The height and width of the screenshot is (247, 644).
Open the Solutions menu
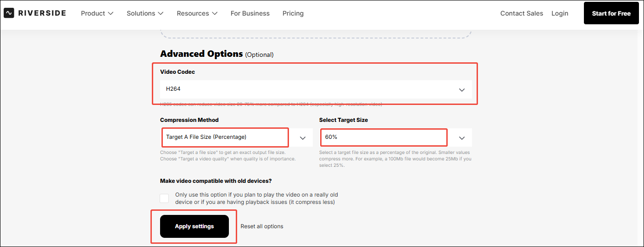[141, 13]
